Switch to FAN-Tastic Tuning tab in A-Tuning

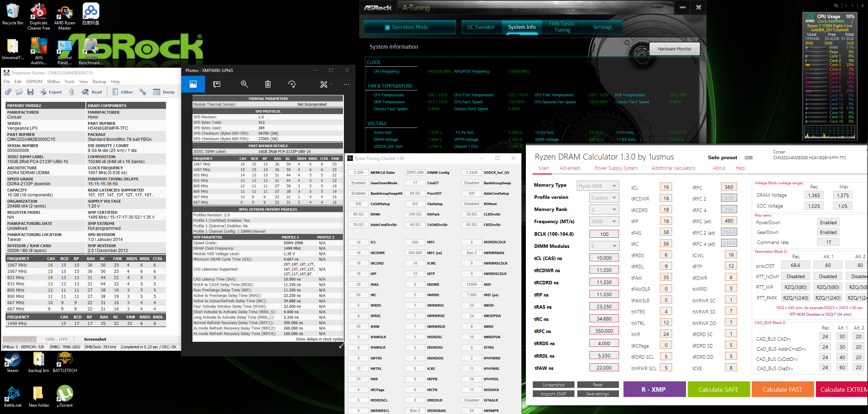pyautogui.click(x=562, y=27)
